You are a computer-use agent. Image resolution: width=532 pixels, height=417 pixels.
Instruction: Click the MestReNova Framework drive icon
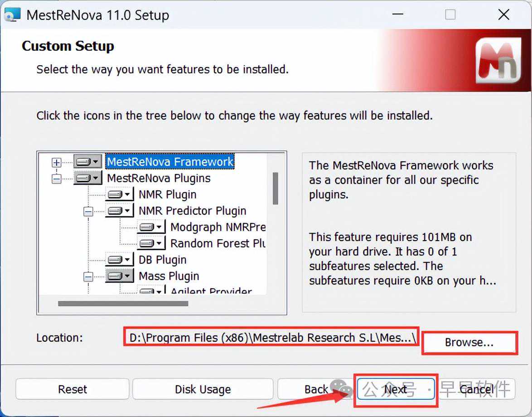pyautogui.click(x=88, y=162)
